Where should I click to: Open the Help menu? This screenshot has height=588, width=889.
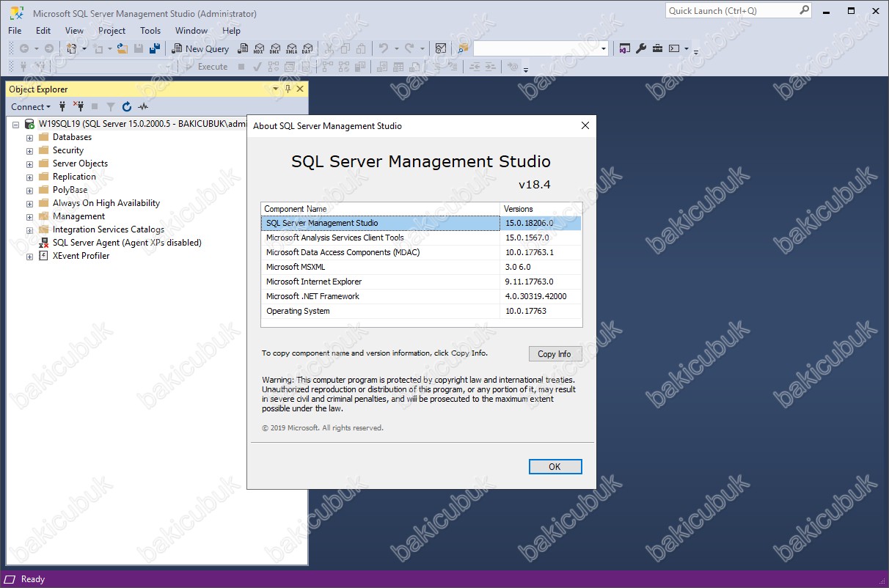click(x=231, y=31)
